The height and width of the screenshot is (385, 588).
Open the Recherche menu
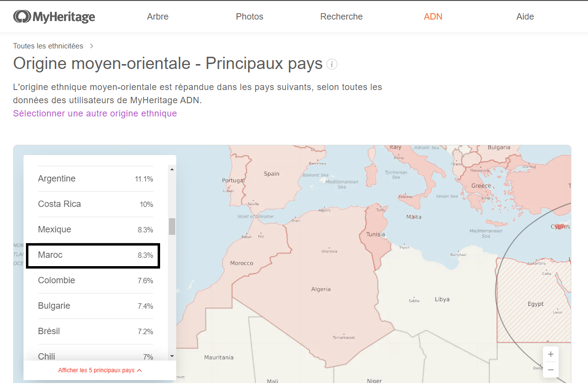(x=342, y=17)
